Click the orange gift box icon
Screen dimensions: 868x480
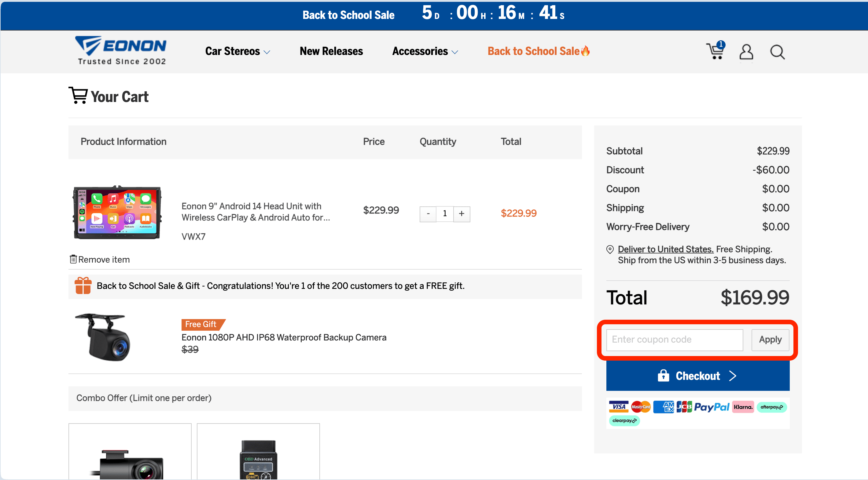click(x=83, y=286)
